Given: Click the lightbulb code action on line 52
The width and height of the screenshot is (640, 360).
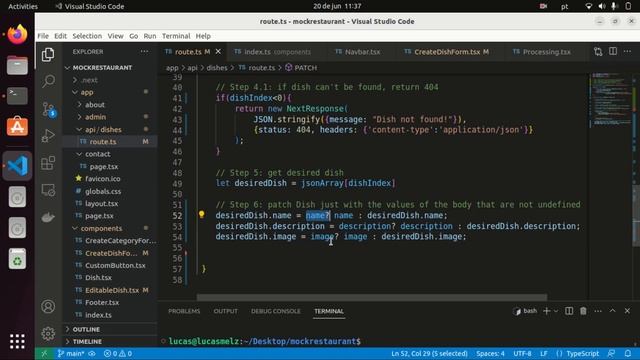Looking at the screenshot, I should click(x=201, y=214).
